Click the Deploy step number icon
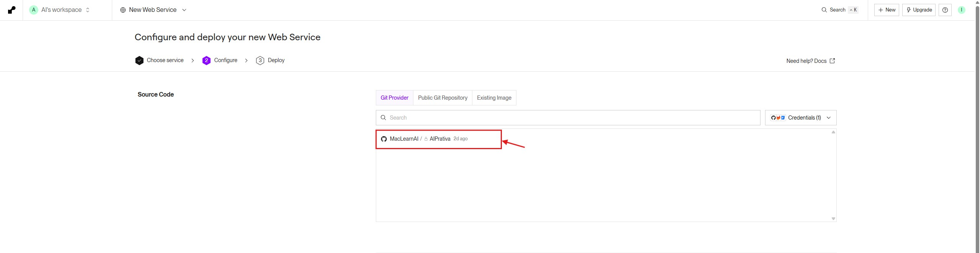Viewport: 980px width, 253px height. [x=260, y=61]
